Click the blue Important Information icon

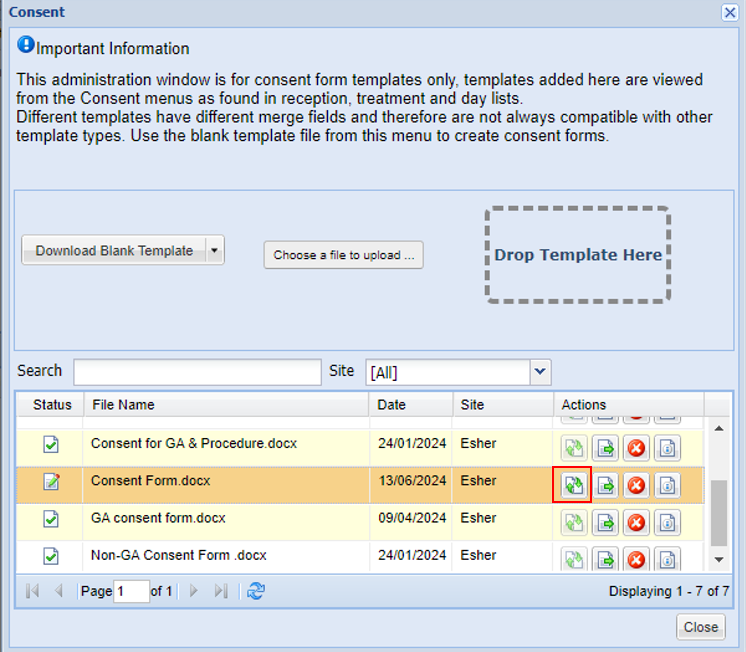26,45
